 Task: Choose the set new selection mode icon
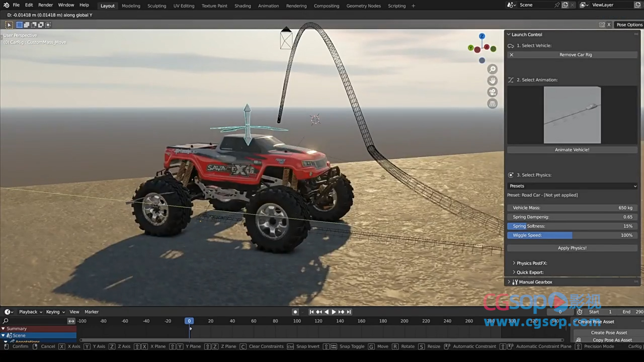20,25
